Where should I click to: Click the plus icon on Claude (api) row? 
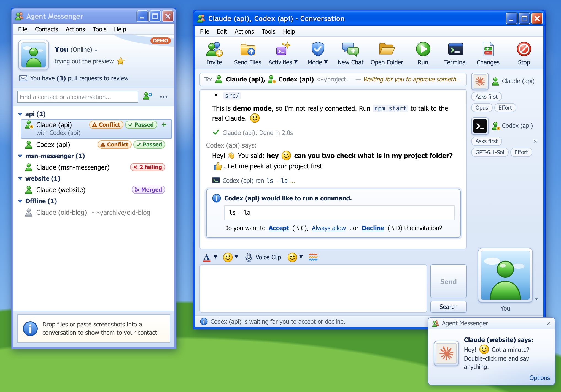164,125
